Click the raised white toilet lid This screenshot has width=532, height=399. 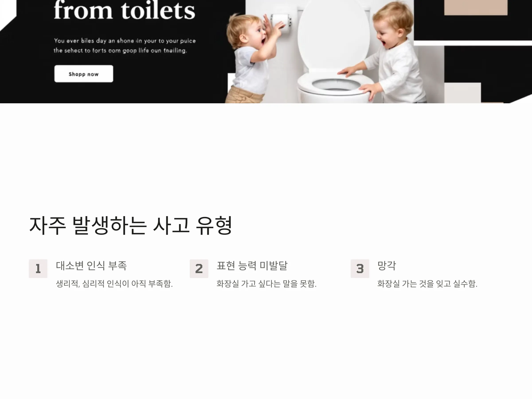point(333,35)
